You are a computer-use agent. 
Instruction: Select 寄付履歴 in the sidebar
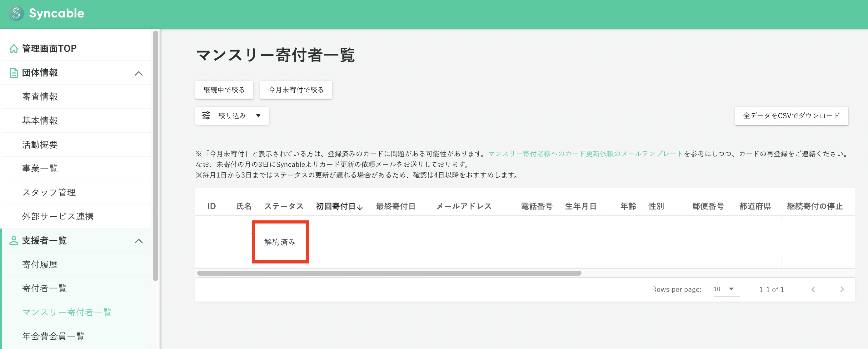click(x=39, y=264)
